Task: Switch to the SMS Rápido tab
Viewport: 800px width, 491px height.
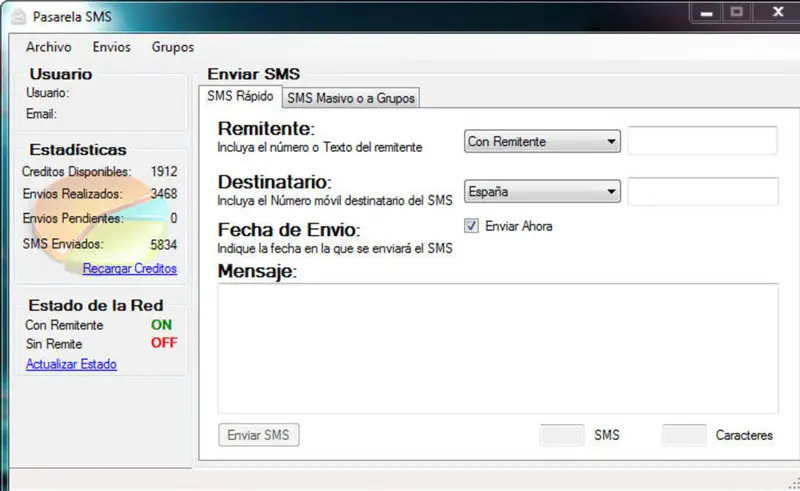Action: [x=240, y=96]
